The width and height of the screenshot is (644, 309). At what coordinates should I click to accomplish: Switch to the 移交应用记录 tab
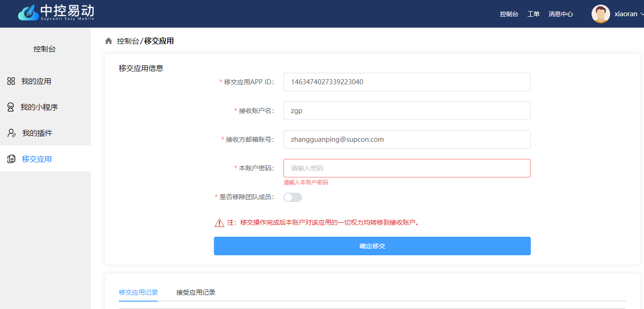click(x=138, y=292)
